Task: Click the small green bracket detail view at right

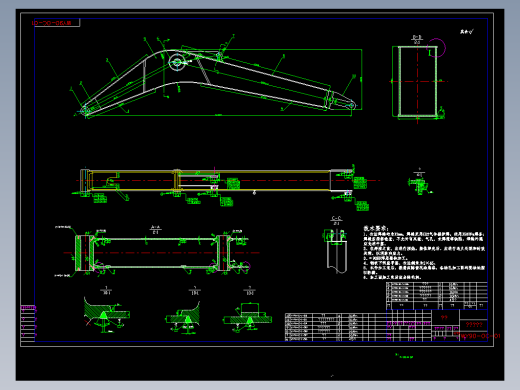Action: 420,186
